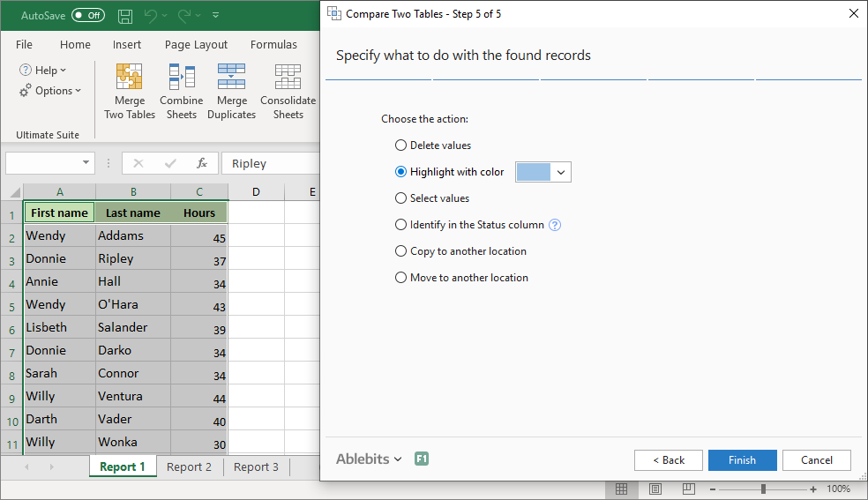The width and height of the screenshot is (868, 500).
Task: Switch to Page Break Preview icon
Action: click(x=689, y=489)
